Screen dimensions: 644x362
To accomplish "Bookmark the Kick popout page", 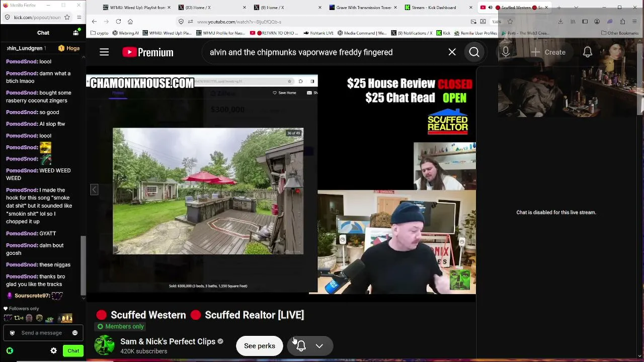I will [68, 17].
